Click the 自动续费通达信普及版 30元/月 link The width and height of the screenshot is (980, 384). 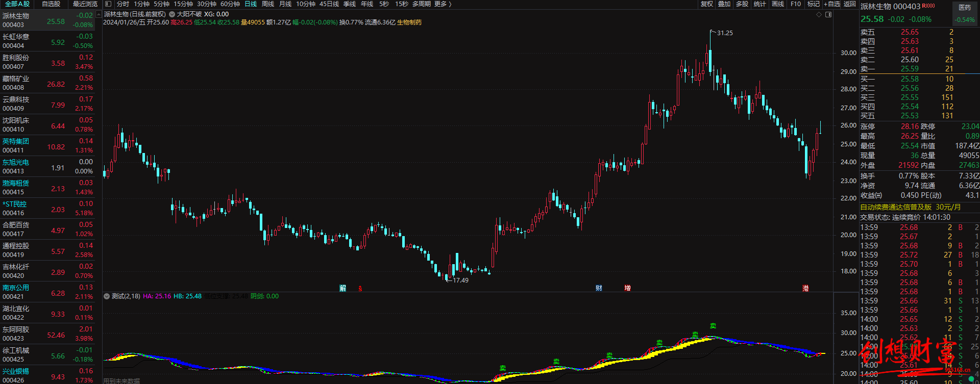(911, 207)
